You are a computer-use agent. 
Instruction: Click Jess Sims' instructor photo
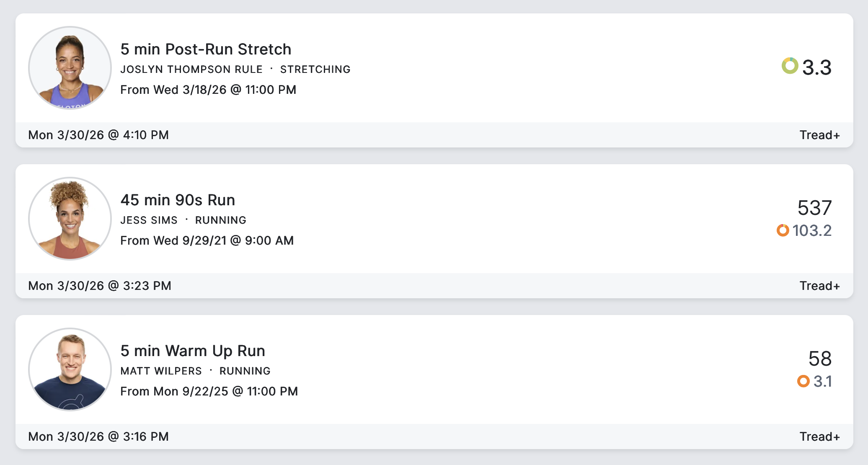coord(70,219)
